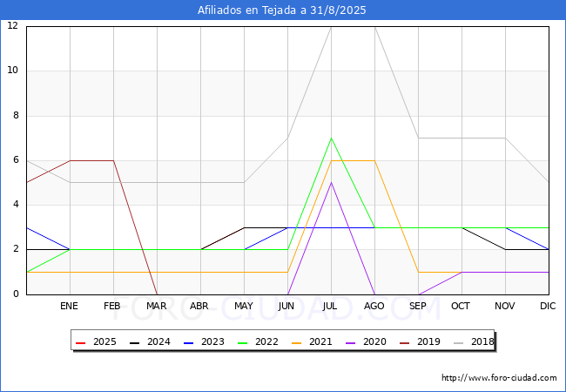Click the red 2025 legend swatch
566x392 pixels.
click(80, 342)
